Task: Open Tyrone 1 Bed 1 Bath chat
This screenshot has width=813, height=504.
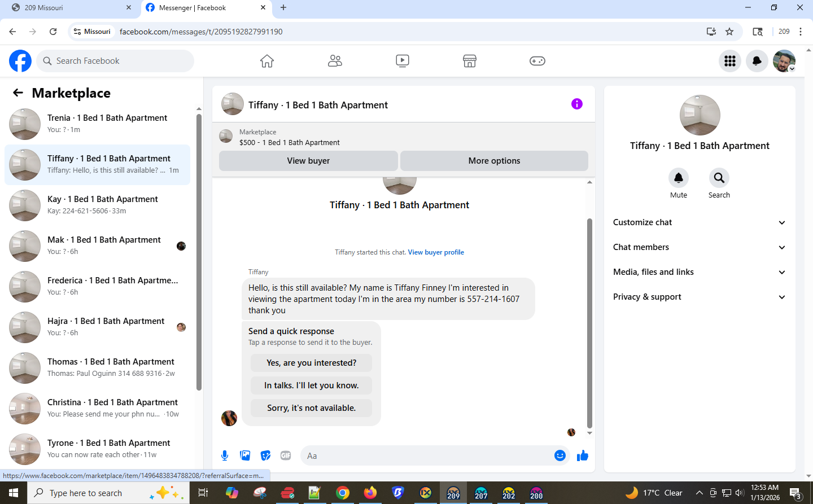Action: [97, 449]
